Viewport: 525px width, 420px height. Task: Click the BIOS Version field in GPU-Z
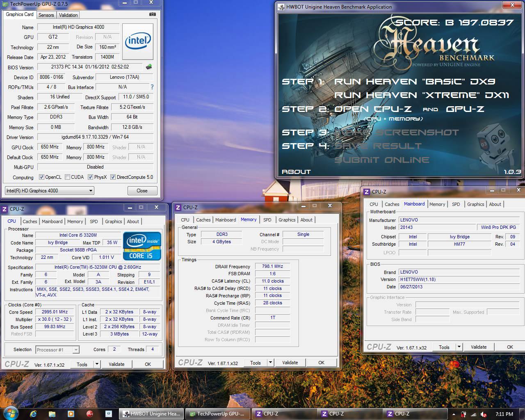pos(90,67)
